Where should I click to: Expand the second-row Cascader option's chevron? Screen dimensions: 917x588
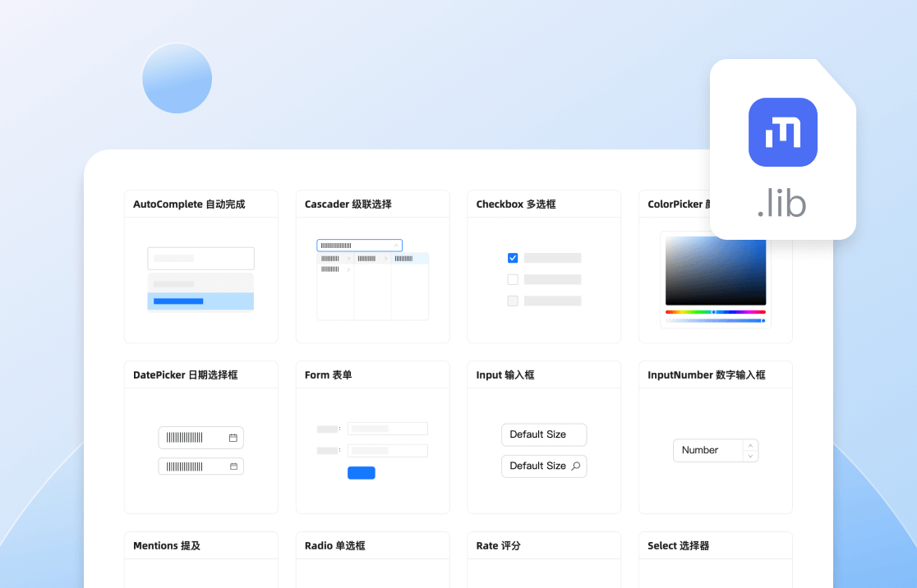tap(349, 269)
